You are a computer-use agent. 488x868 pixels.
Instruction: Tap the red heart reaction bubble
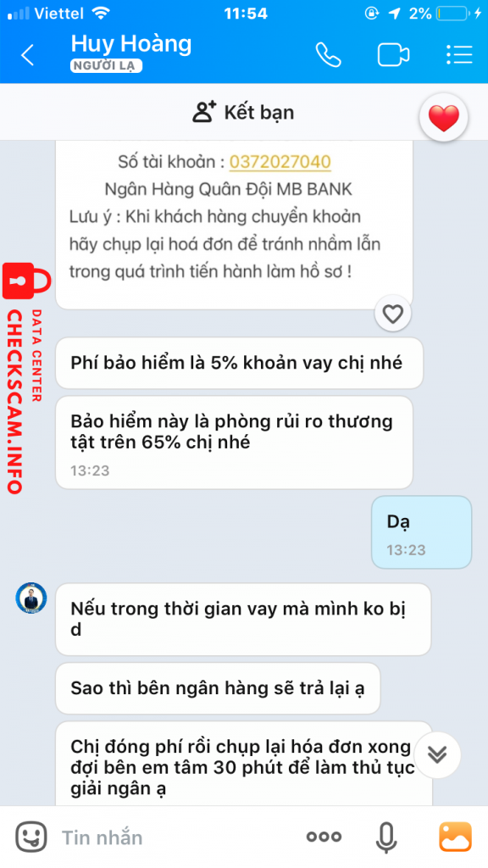(444, 117)
